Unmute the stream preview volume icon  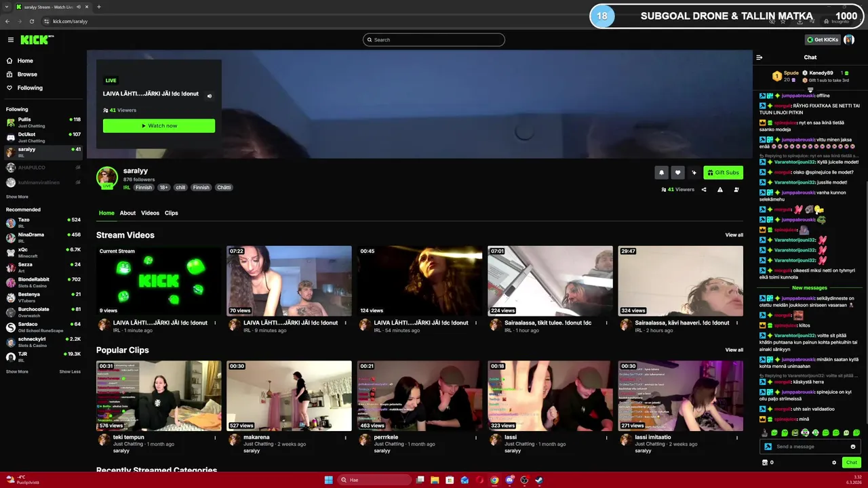[209, 96]
